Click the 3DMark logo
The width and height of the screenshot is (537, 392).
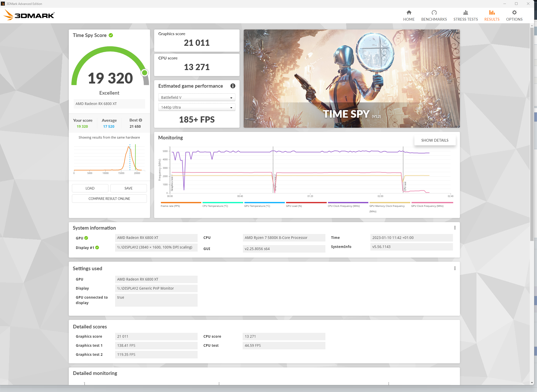(x=29, y=15)
